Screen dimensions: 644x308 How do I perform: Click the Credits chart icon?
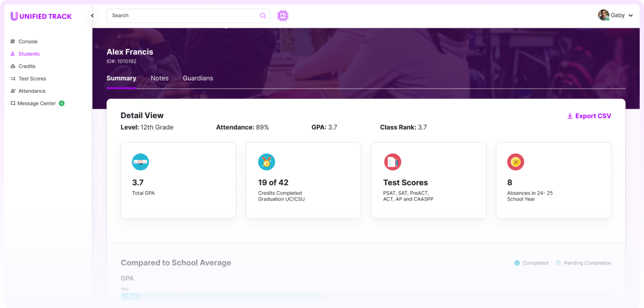[13, 66]
